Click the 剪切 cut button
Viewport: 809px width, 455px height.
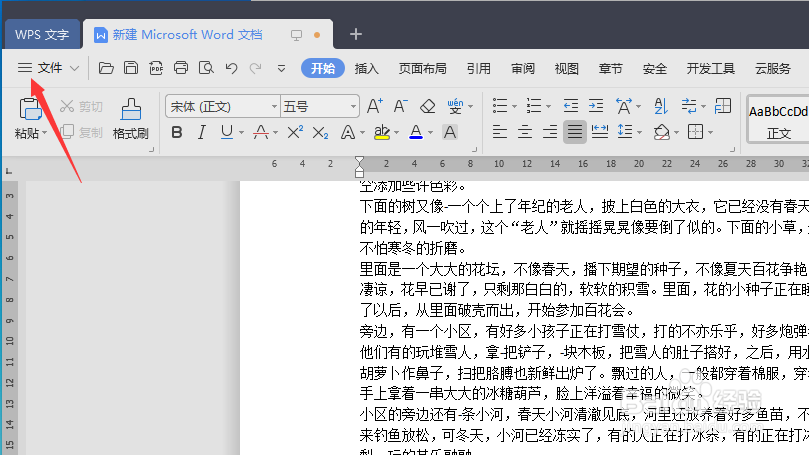click(x=82, y=107)
